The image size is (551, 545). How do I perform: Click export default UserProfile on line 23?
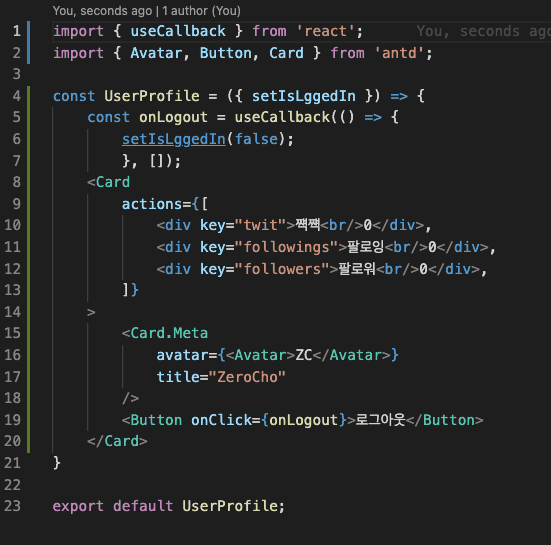pos(168,506)
